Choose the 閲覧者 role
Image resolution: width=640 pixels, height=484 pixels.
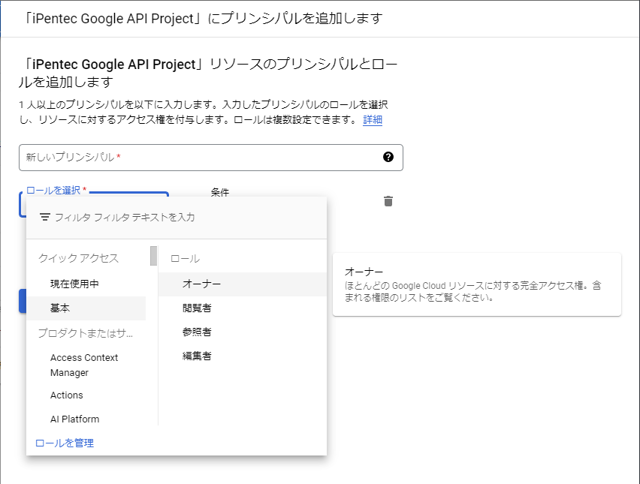click(x=242, y=308)
